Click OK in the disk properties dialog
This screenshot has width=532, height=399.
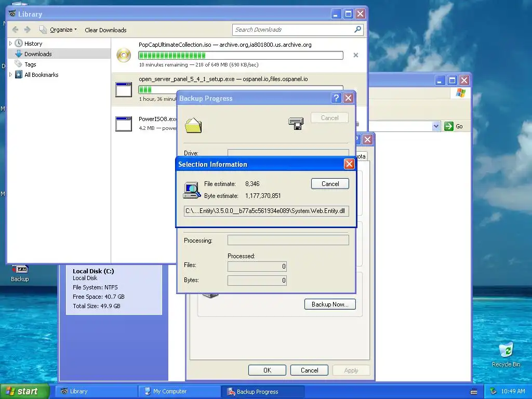point(267,370)
